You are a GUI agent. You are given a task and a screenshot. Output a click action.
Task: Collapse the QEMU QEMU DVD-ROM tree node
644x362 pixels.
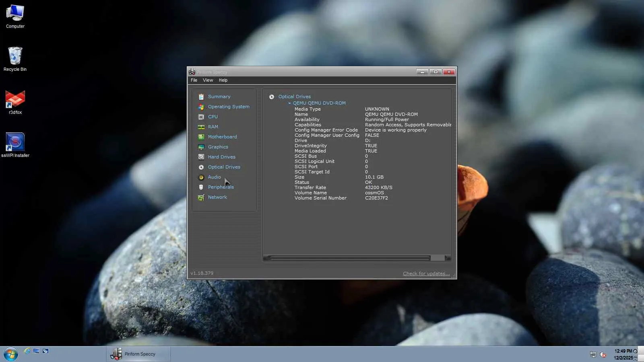(289, 103)
